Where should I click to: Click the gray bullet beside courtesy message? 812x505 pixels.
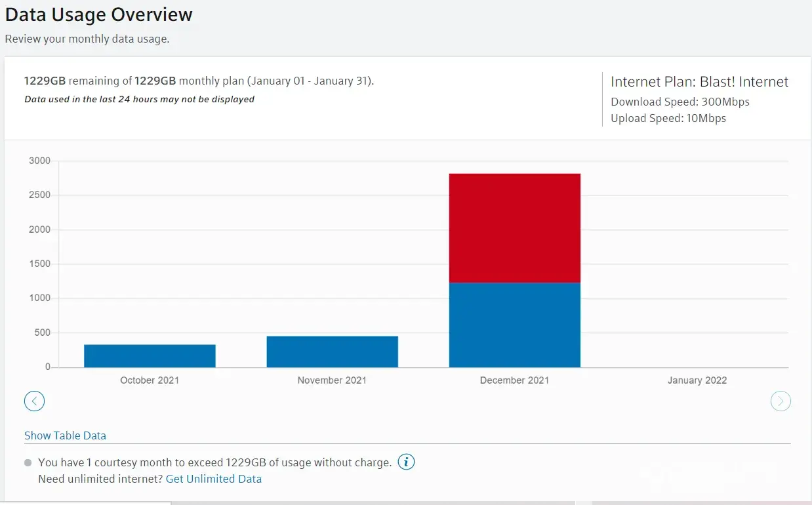coord(28,462)
